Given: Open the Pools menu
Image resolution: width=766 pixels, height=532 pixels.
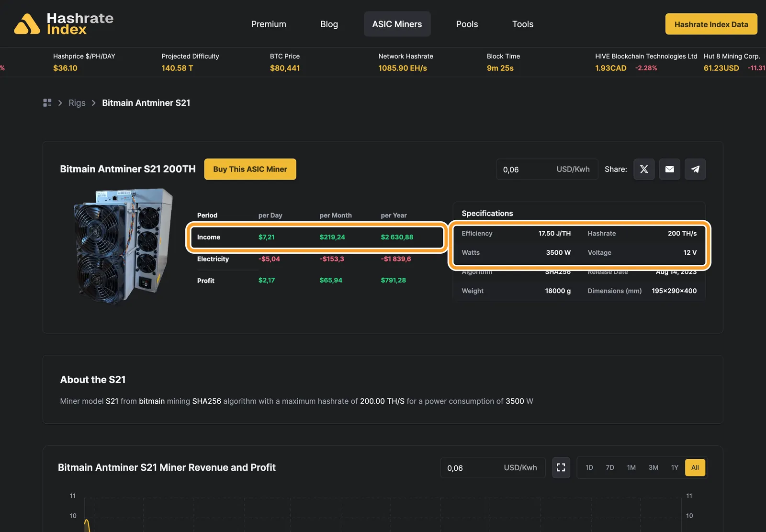Looking at the screenshot, I should pyautogui.click(x=467, y=24).
